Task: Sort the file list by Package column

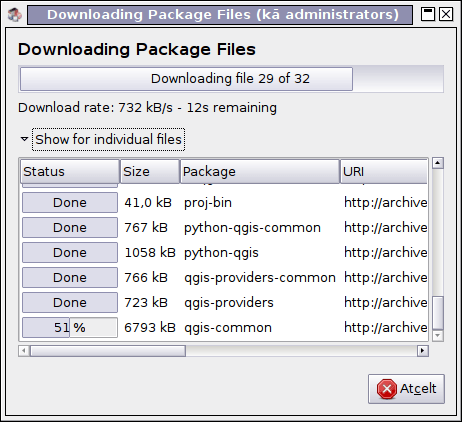Action: pos(260,171)
